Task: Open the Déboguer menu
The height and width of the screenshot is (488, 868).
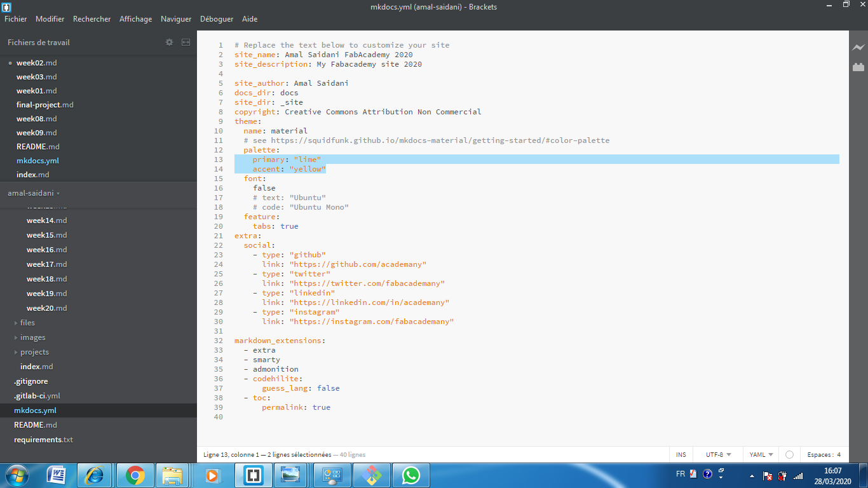Action: pos(217,19)
